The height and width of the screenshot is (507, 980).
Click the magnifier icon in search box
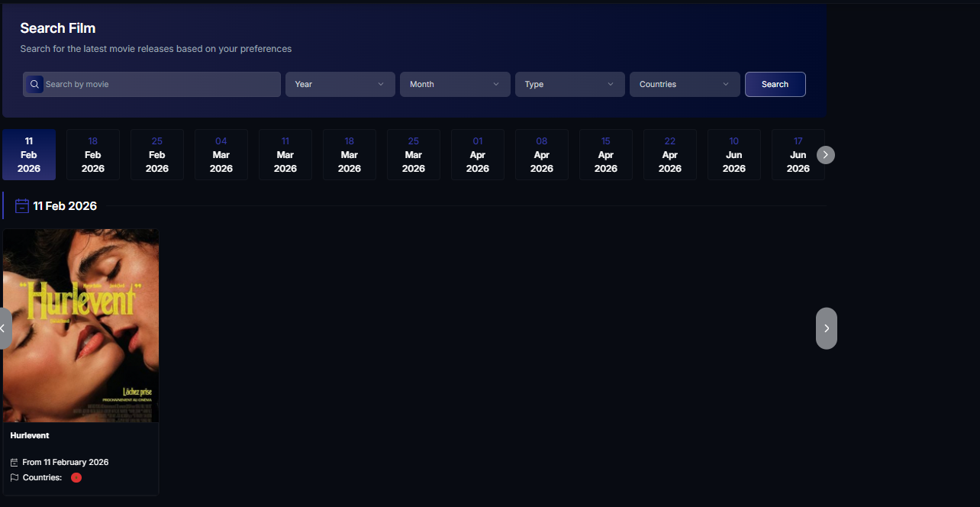pyautogui.click(x=34, y=84)
